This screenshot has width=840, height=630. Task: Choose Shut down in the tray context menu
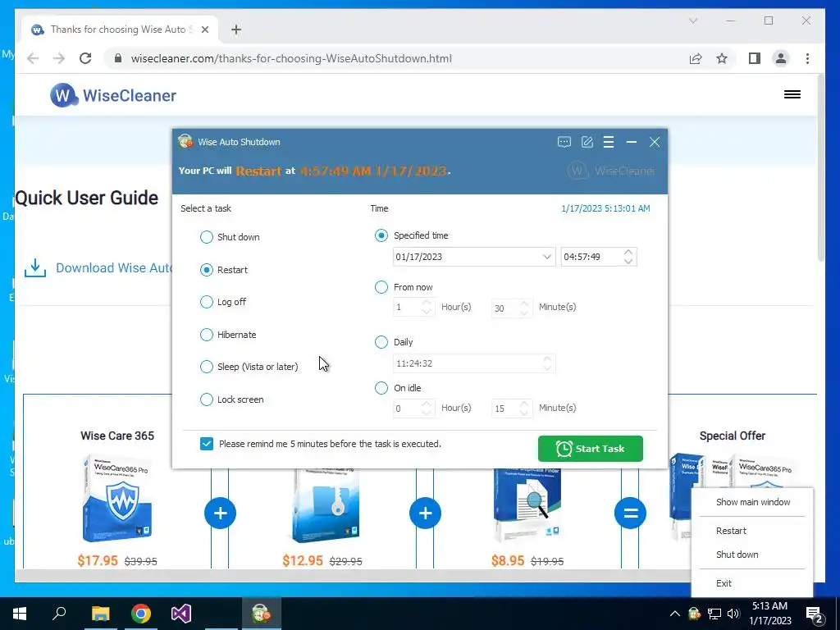tap(752, 555)
